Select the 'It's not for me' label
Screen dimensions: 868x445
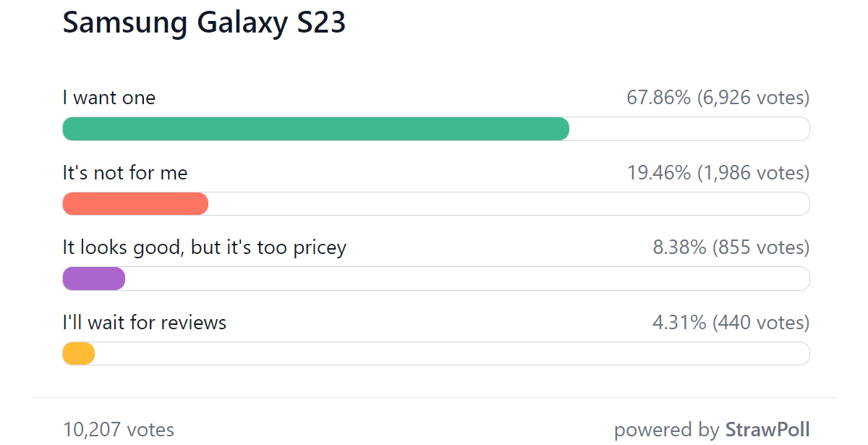(125, 173)
